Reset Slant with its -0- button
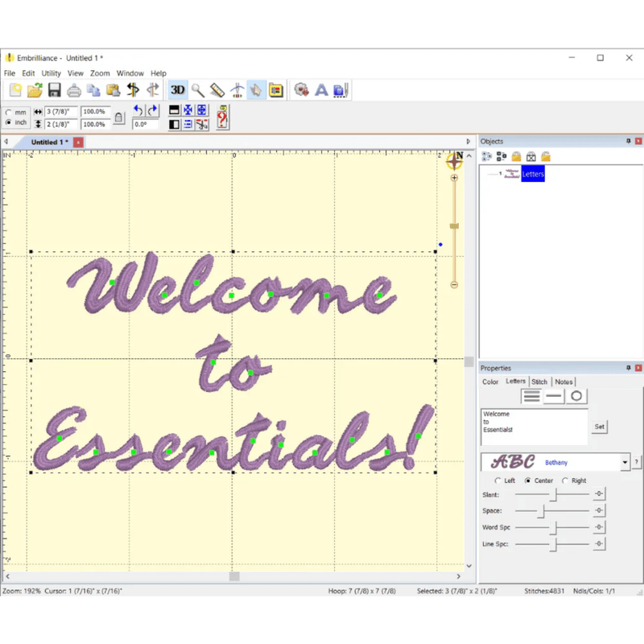Screen dimensions: 644x644 click(599, 493)
